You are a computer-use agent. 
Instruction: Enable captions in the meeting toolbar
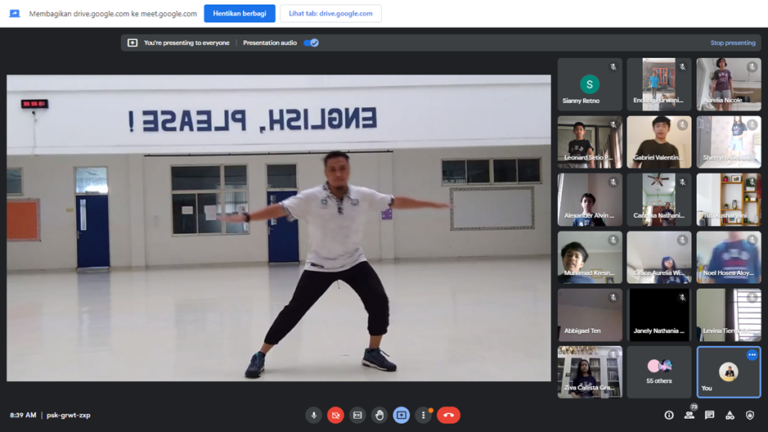point(357,415)
